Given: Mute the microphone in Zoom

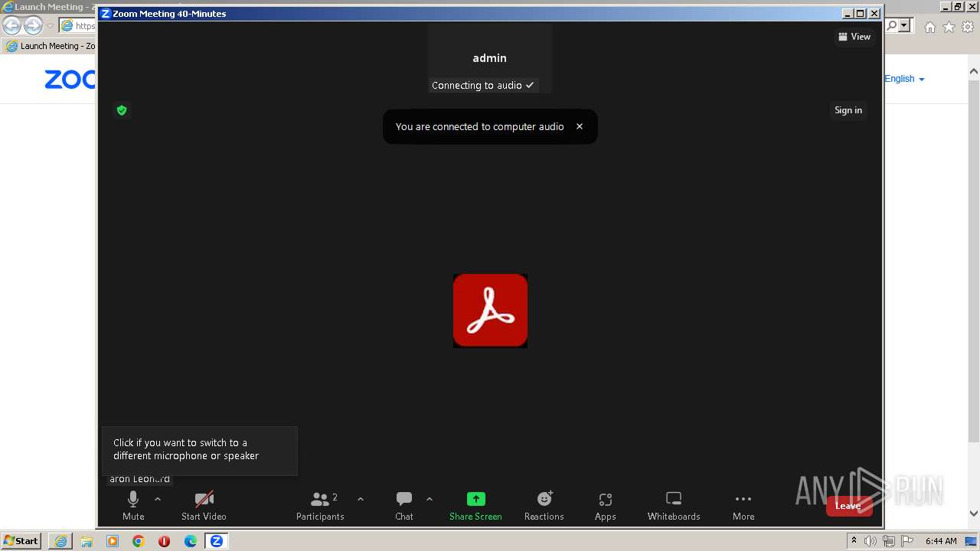Looking at the screenshot, I should pos(133,506).
